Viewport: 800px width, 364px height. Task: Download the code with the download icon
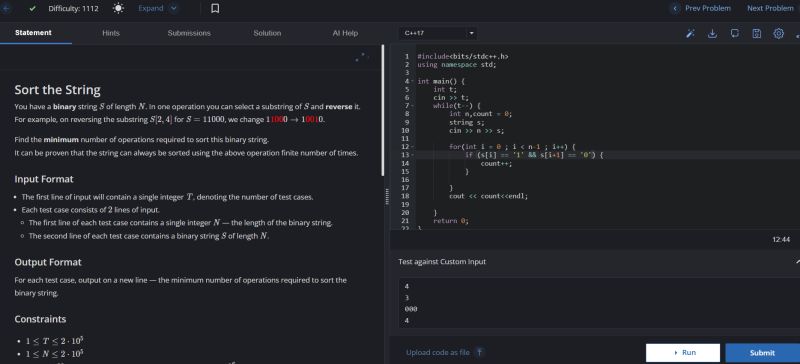coord(713,33)
